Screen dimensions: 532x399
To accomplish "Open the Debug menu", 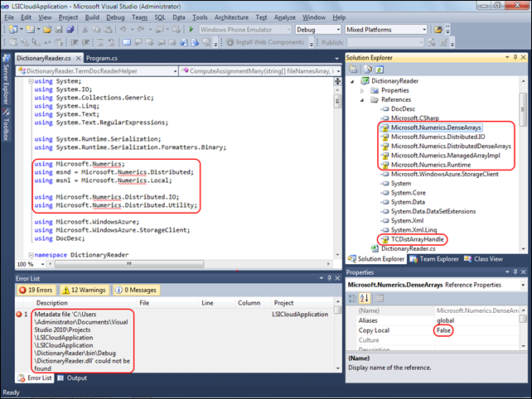I will click(115, 17).
